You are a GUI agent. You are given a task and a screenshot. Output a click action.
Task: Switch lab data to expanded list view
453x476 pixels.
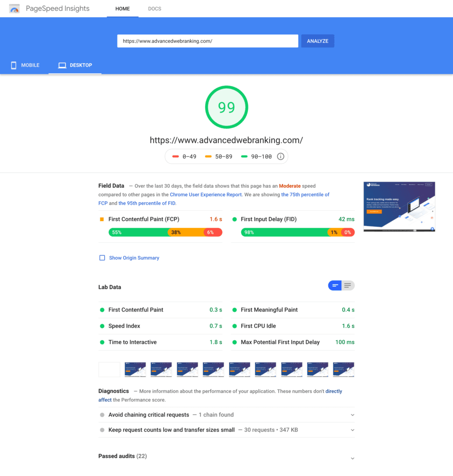click(348, 285)
